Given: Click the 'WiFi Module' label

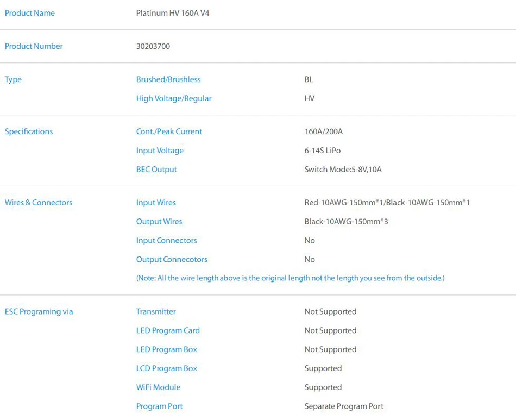Looking at the screenshot, I should click(x=158, y=387).
